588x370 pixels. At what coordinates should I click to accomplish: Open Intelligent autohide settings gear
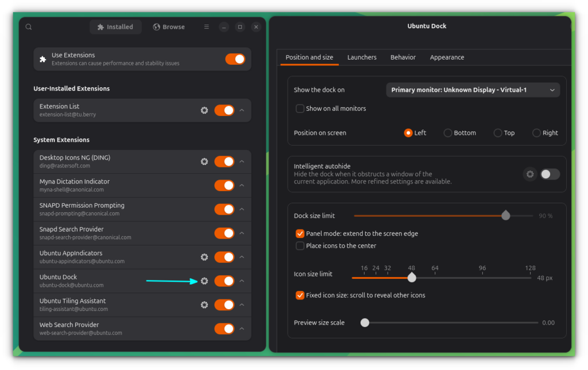[530, 174]
